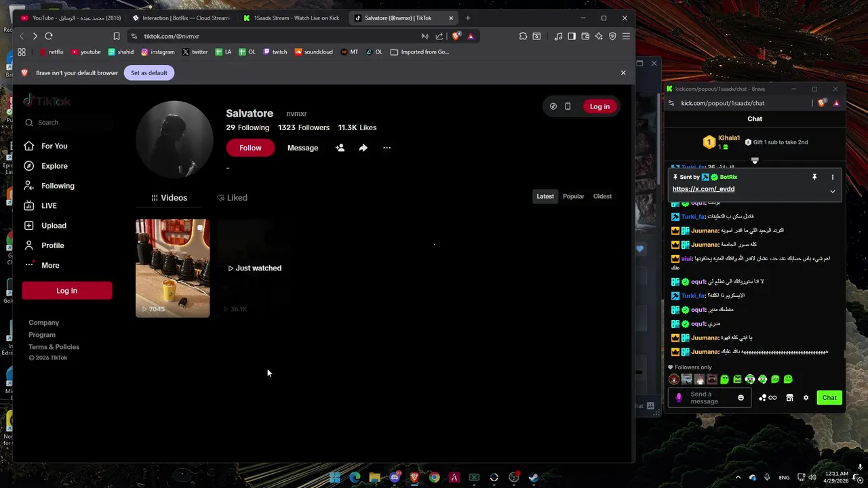Open Brave extensions puzzle icon
The width and height of the screenshot is (868, 488).
pyautogui.click(x=523, y=36)
